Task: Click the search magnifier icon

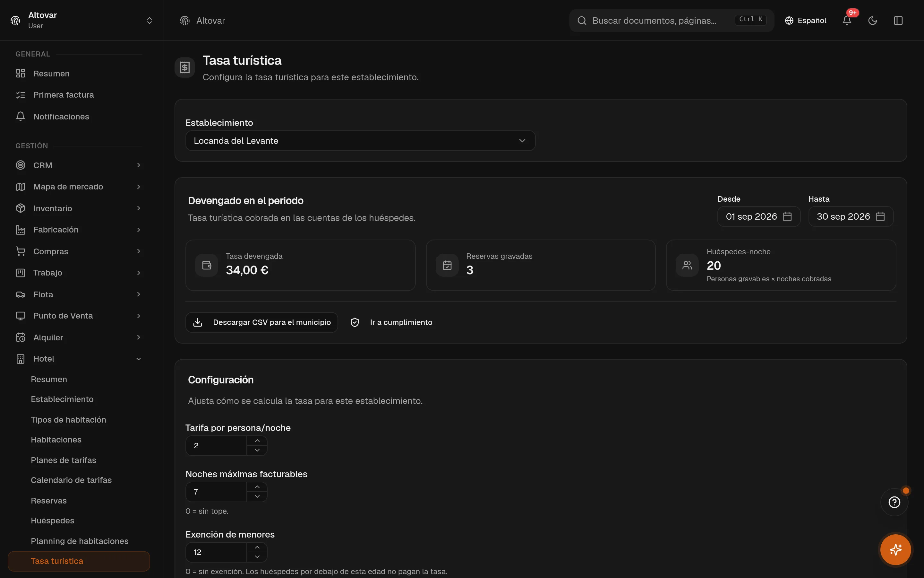Action: 581,21
